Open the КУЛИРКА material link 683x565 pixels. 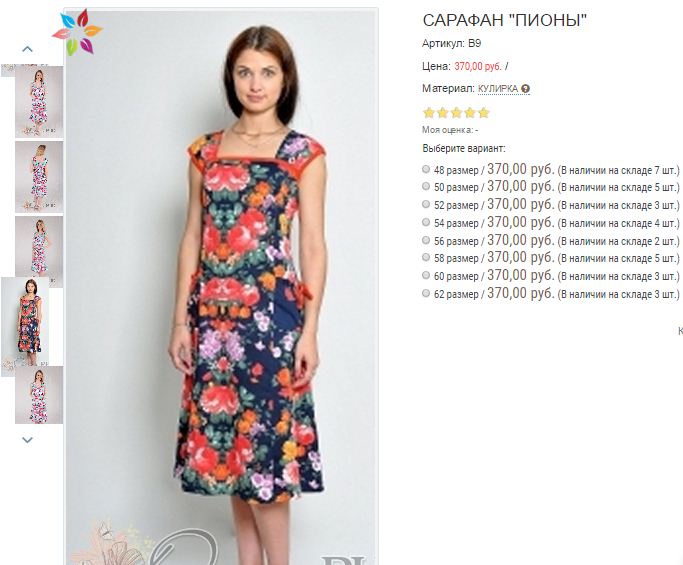click(497, 89)
